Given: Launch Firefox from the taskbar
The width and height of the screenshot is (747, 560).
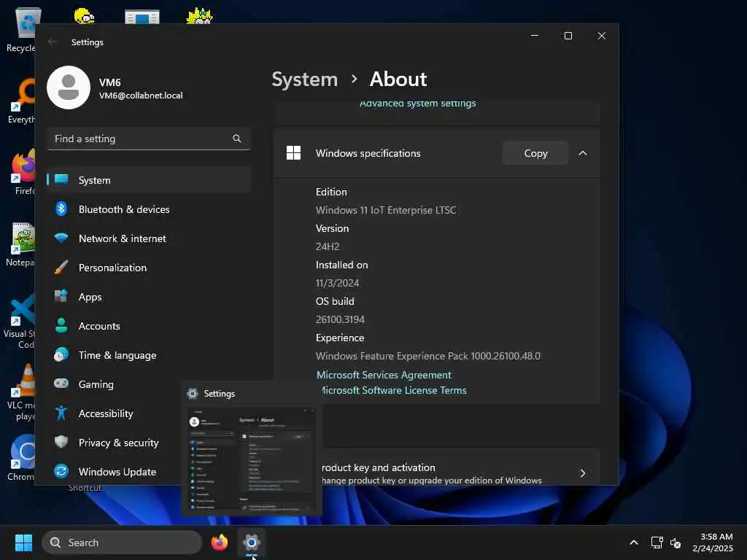Looking at the screenshot, I should [x=219, y=542].
